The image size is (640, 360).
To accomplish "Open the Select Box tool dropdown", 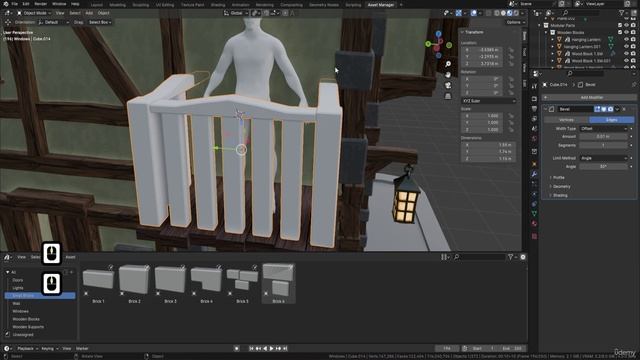I will click(x=100, y=22).
